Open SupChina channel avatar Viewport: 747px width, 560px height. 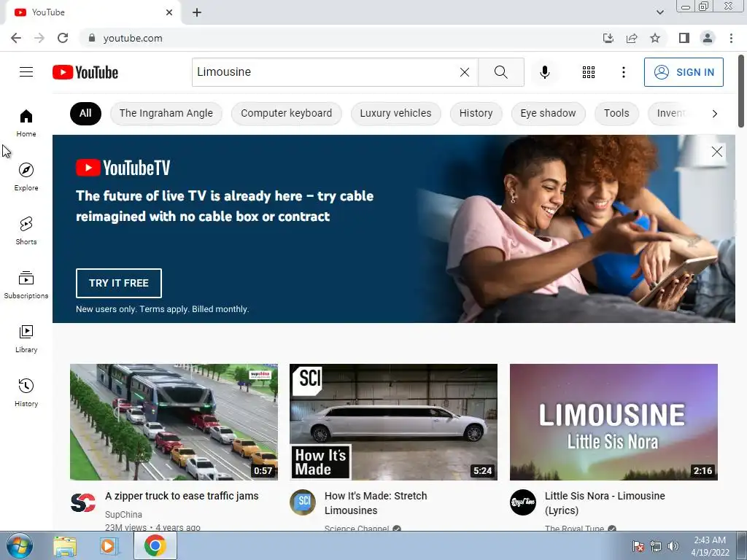[x=83, y=502]
